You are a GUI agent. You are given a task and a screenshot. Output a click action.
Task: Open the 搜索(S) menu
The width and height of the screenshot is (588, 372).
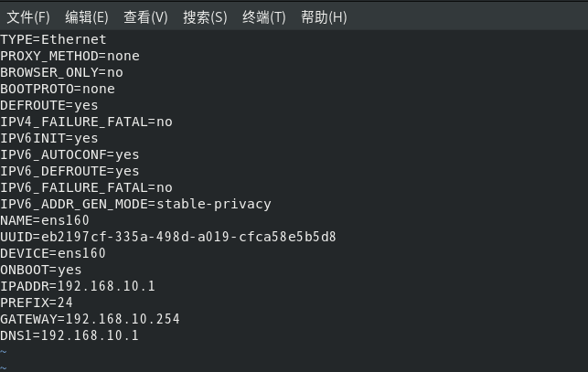(205, 17)
